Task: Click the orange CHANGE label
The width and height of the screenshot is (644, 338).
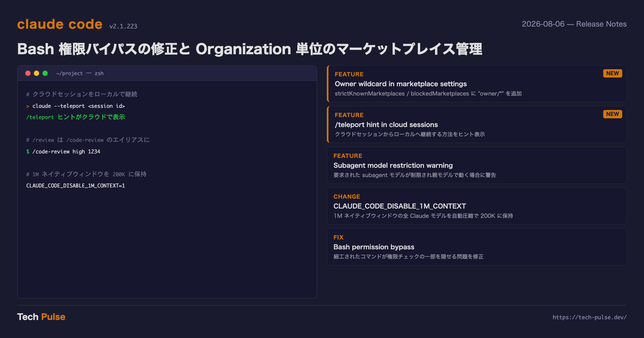Action: coord(347,197)
